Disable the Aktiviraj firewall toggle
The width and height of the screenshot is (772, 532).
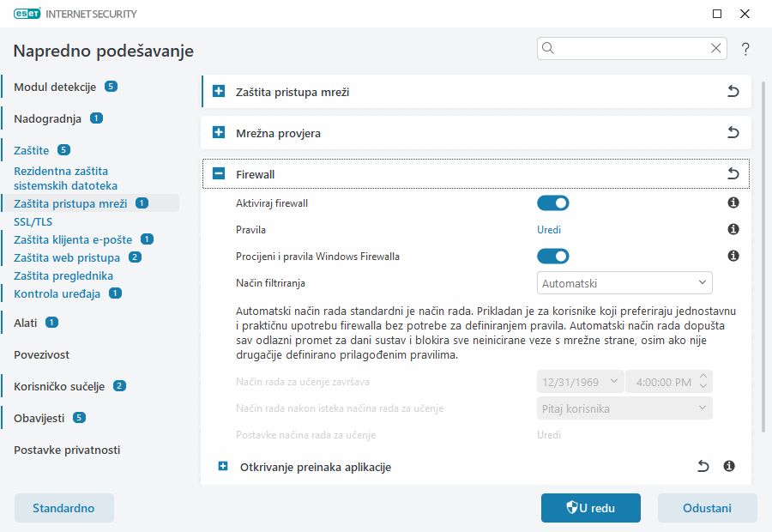pyautogui.click(x=553, y=203)
